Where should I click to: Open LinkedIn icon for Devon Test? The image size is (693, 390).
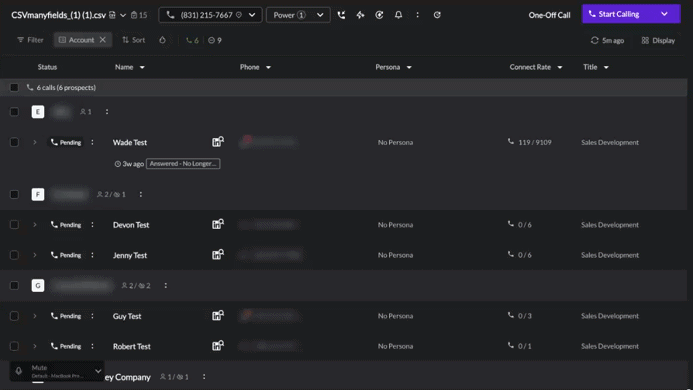218,224
